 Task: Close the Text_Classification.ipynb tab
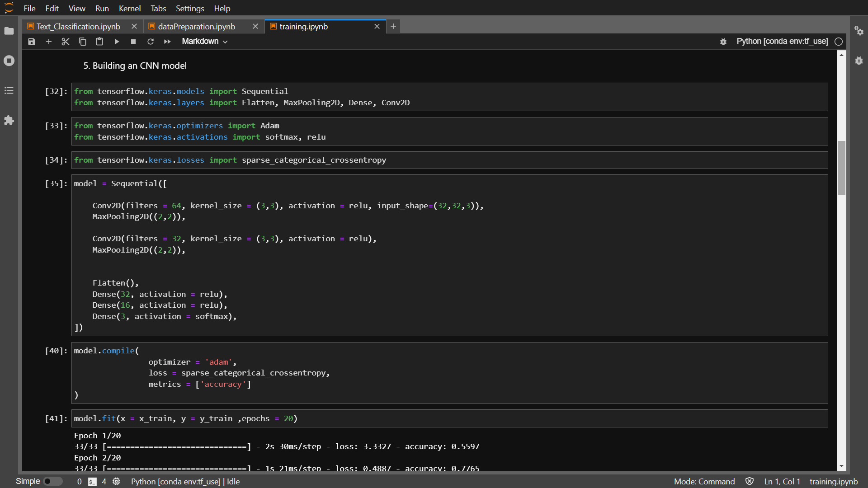coord(134,27)
